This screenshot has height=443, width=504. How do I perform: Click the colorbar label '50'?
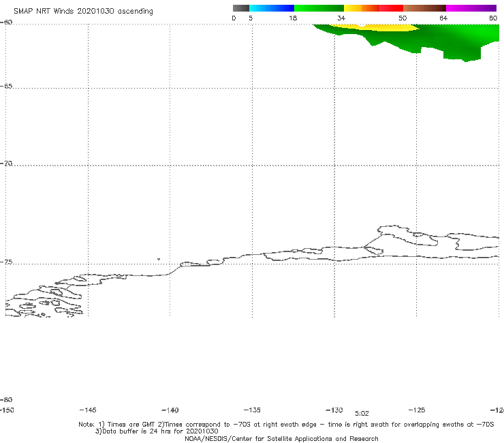tap(403, 18)
